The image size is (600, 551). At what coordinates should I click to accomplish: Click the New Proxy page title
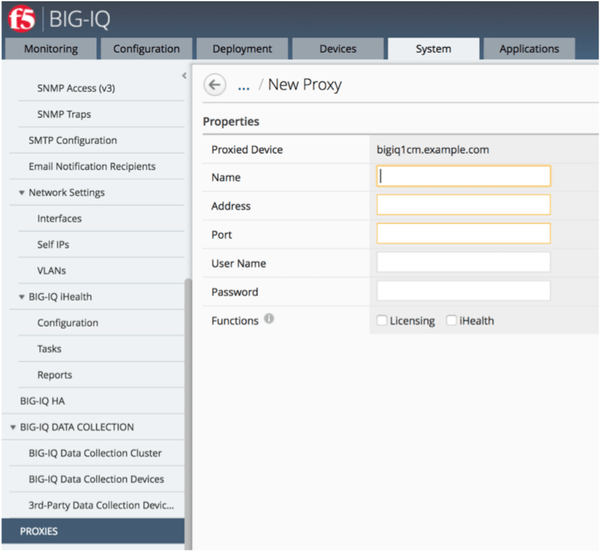305,85
